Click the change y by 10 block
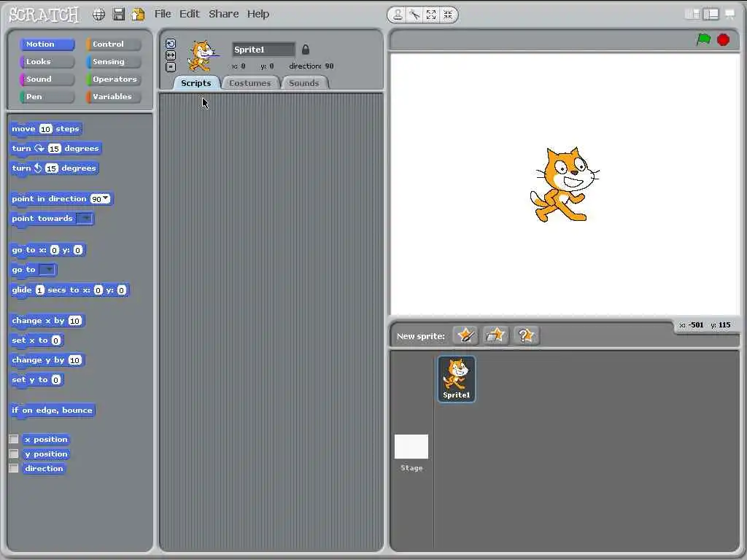Viewport: 747px width, 560px height. 47,360
